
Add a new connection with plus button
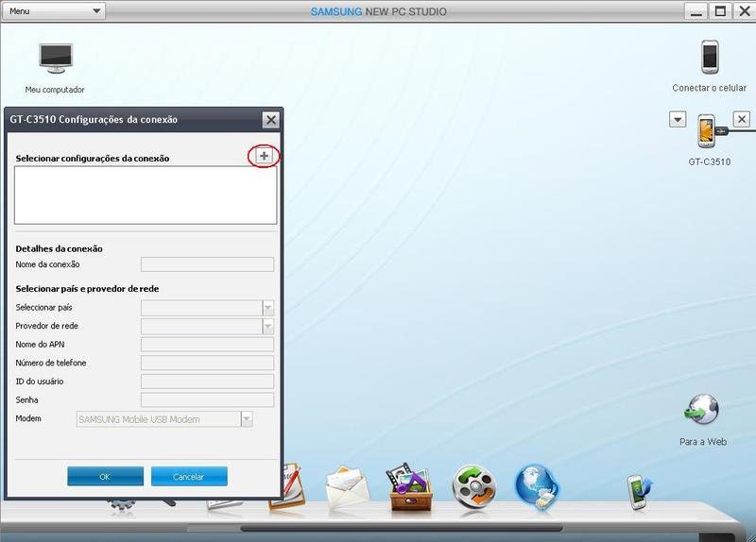click(x=264, y=156)
